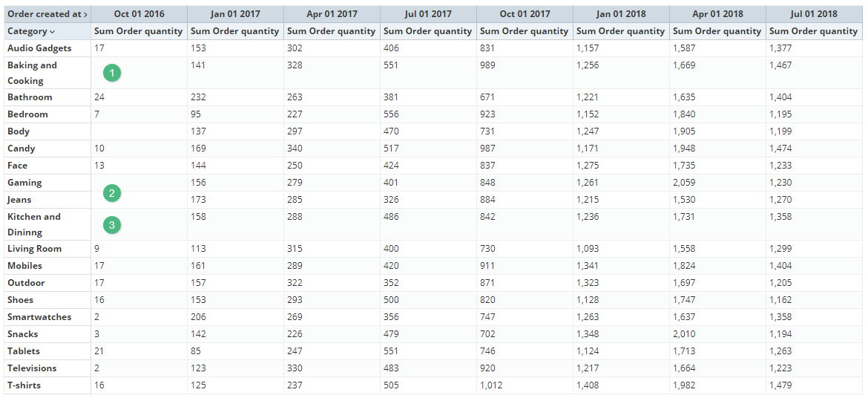Click the Apr 01 2018 column header

[717, 14]
